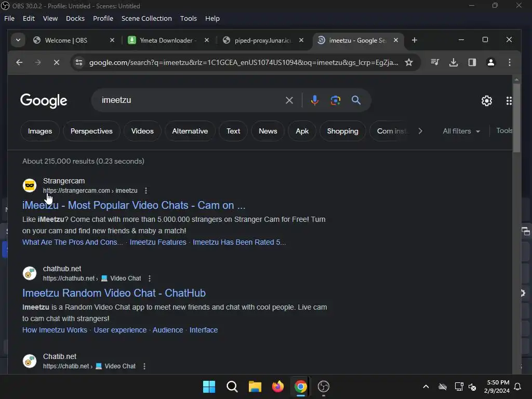The image size is (532, 399).
Task: Filter results by News
Action: pyautogui.click(x=268, y=131)
